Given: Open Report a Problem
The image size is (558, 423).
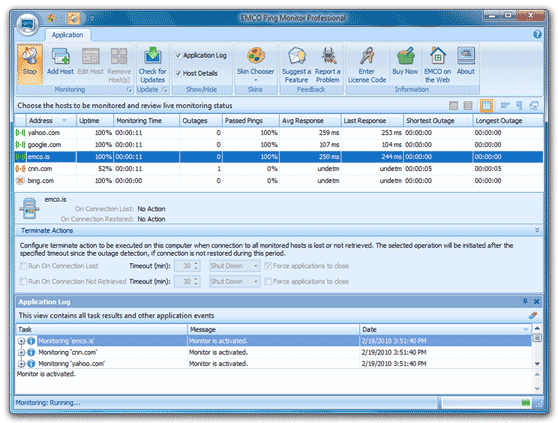Looking at the screenshot, I should click(x=328, y=65).
